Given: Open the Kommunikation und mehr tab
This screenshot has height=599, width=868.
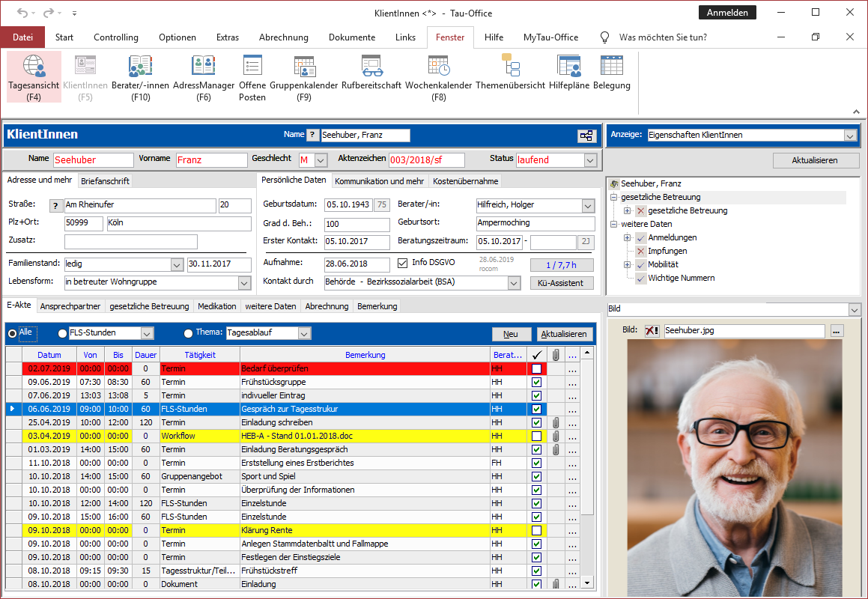Looking at the screenshot, I should click(x=379, y=180).
